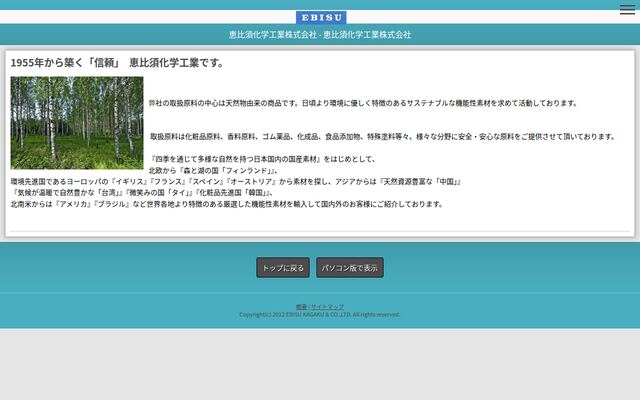640x400 pixels.
Task: Open the サイトマップ footer link
Action: pyautogui.click(x=327, y=307)
